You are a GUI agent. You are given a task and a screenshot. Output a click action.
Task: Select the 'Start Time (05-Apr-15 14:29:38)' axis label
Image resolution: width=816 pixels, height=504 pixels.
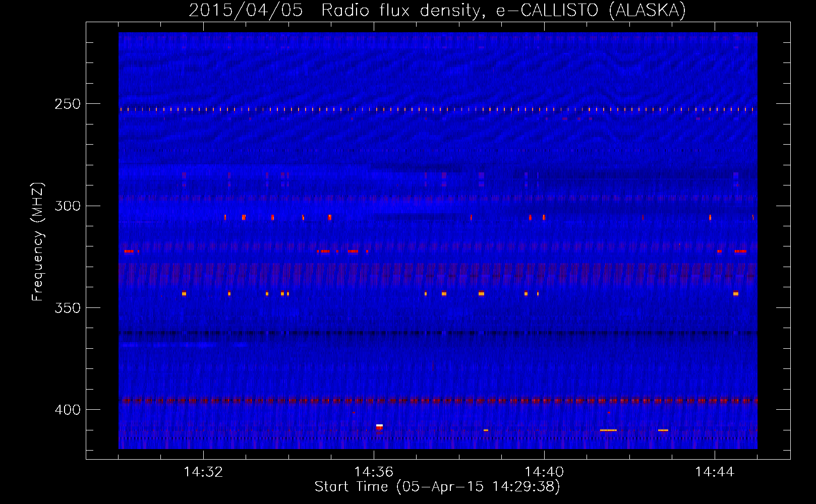click(437, 487)
